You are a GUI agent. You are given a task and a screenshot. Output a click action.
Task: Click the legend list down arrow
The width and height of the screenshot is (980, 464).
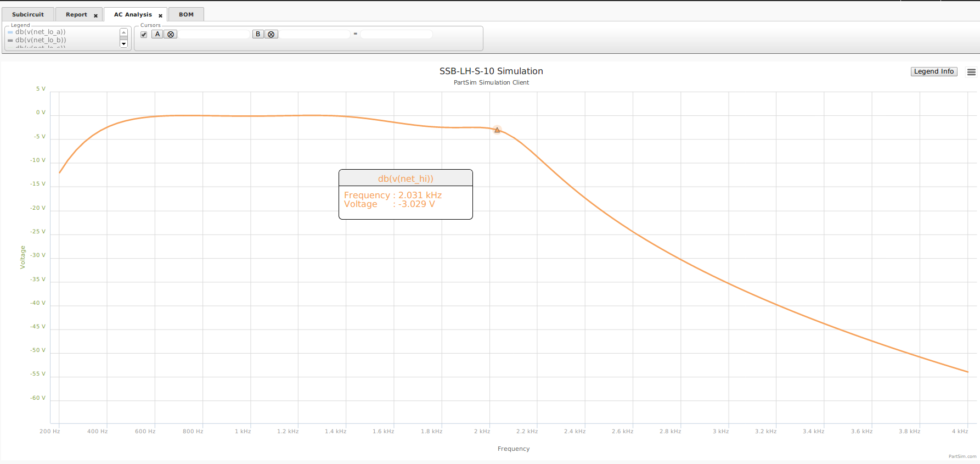(x=123, y=44)
